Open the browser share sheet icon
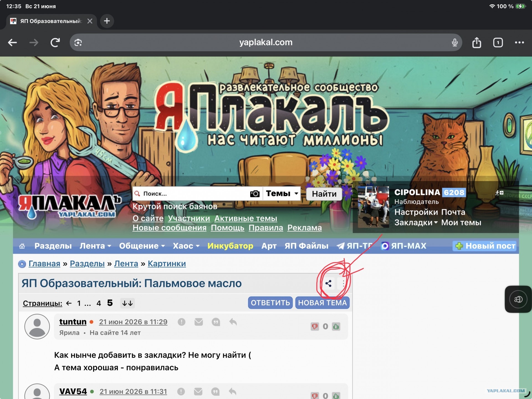The width and height of the screenshot is (532, 399). 477,42
